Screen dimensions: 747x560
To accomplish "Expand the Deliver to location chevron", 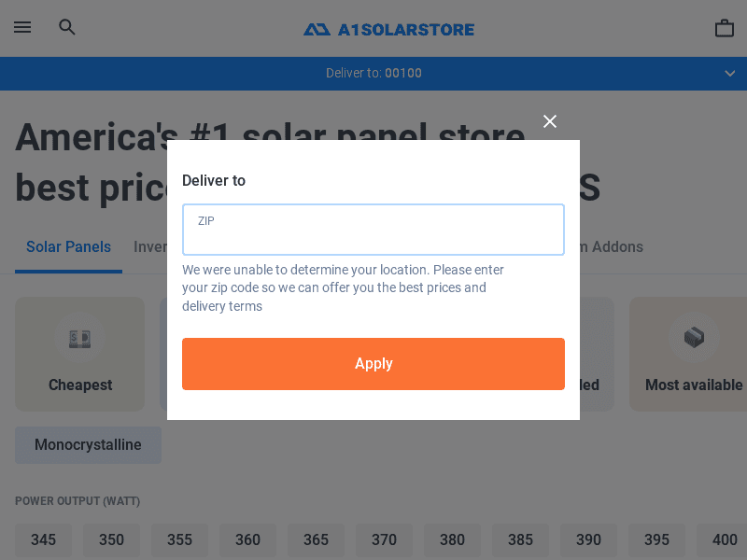I will [x=729, y=73].
